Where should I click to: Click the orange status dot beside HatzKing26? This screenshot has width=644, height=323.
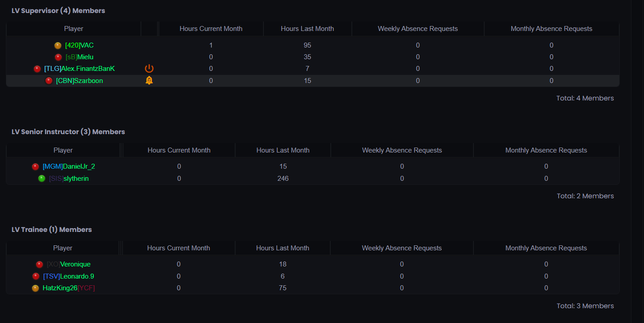click(x=35, y=288)
